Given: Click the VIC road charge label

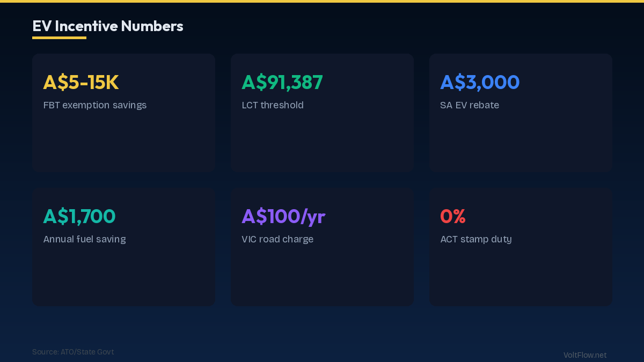Looking at the screenshot, I should coord(277,239).
